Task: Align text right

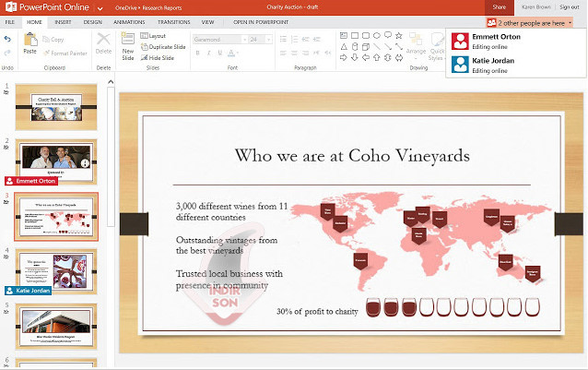Action: tap(306, 53)
